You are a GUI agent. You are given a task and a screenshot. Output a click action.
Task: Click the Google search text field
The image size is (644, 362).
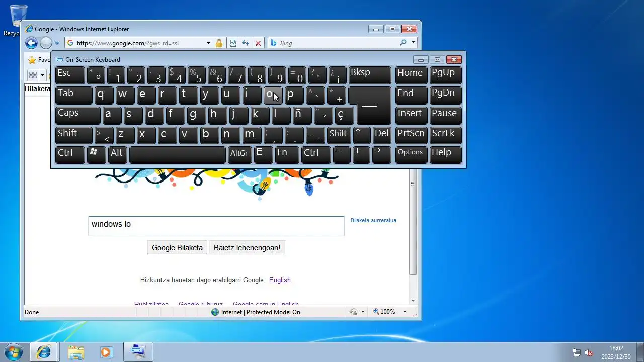tap(216, 226)
